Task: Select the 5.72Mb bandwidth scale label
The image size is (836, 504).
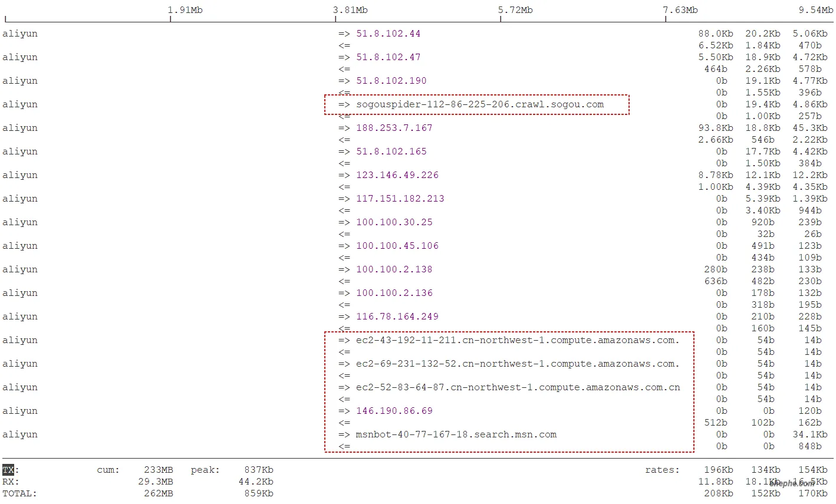Action: point(515,10)
